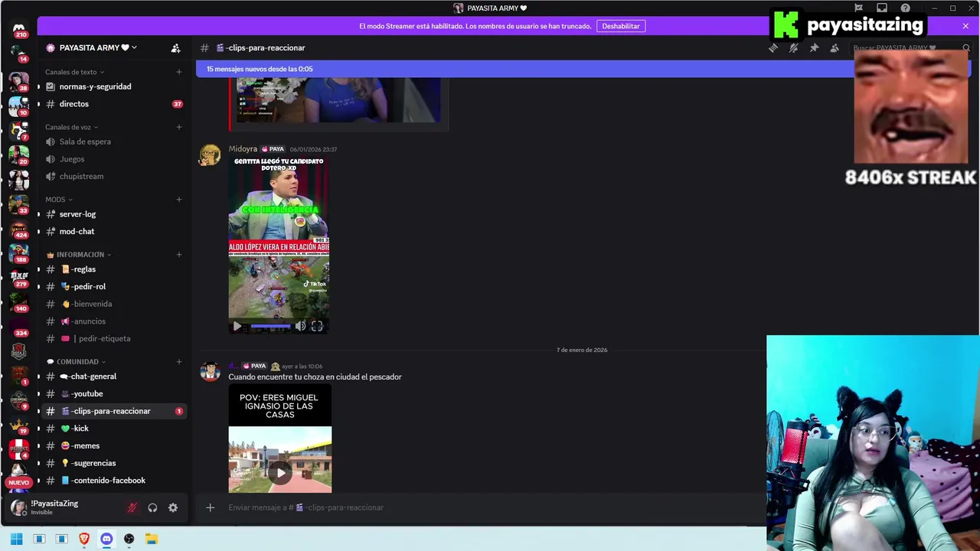Expand PAYASITA ARMY server menu
This screenshot has height=551, width=980.
coord(91,47)
